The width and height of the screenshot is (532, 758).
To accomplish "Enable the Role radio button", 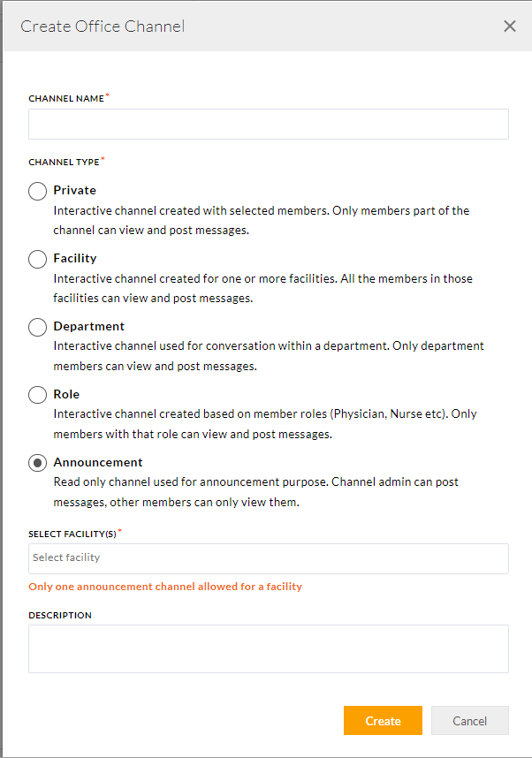I will pos(37,395).
